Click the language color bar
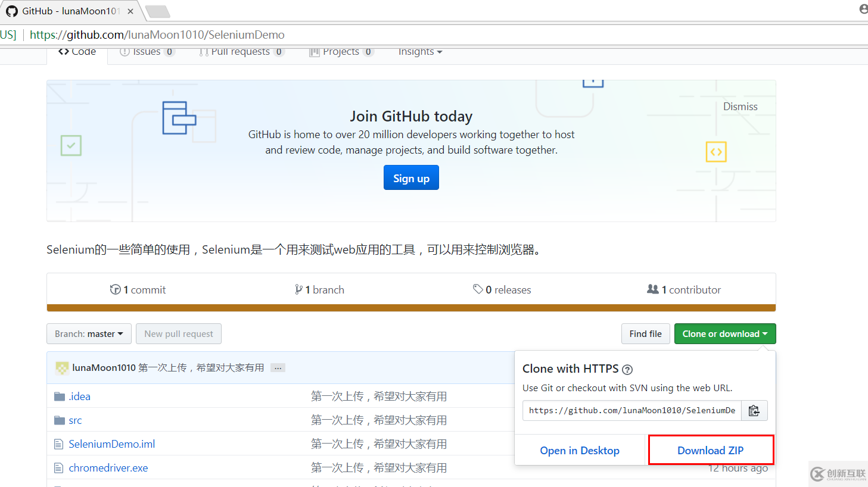Viewport: 868px width, 487px height. pyautogui.click(x=411, y=308)
